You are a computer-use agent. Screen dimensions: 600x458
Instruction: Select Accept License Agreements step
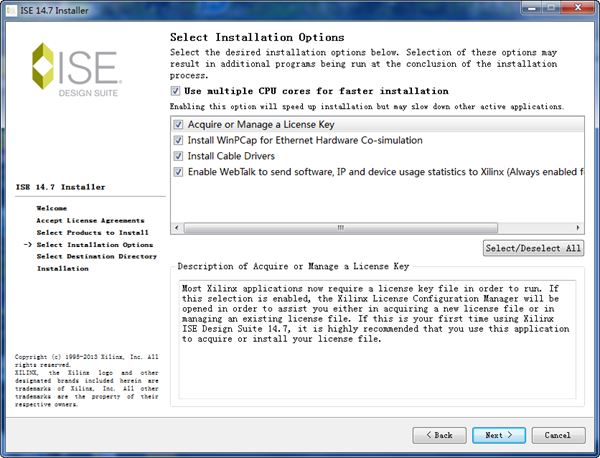click(90, 220)
